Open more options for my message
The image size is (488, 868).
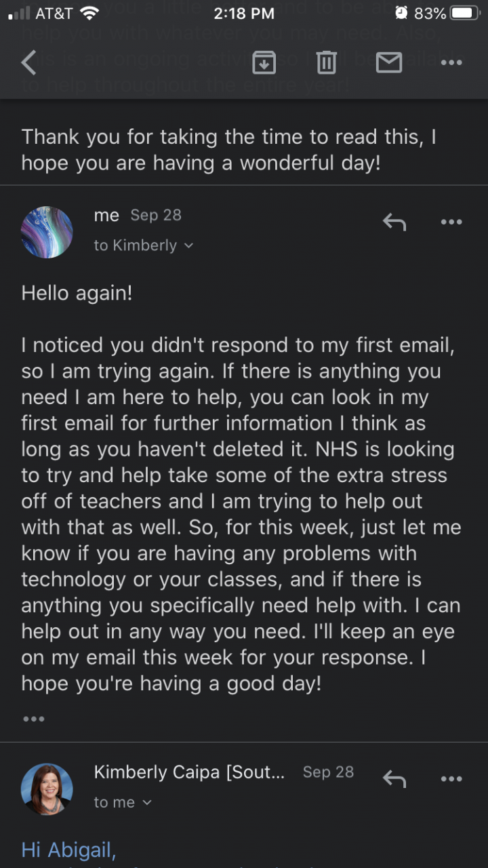(451, 222)
